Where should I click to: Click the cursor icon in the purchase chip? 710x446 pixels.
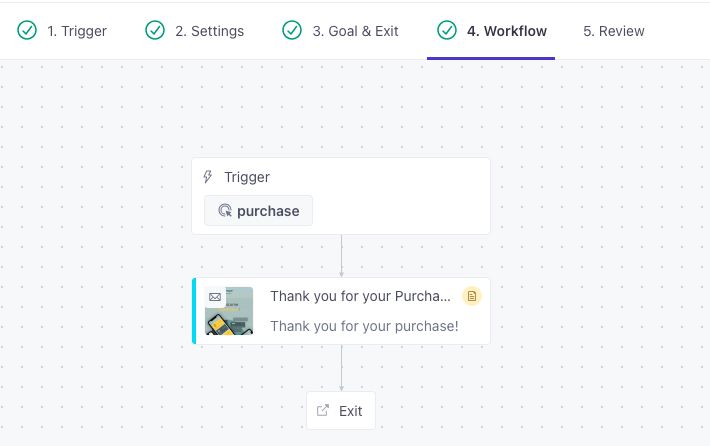224,211
